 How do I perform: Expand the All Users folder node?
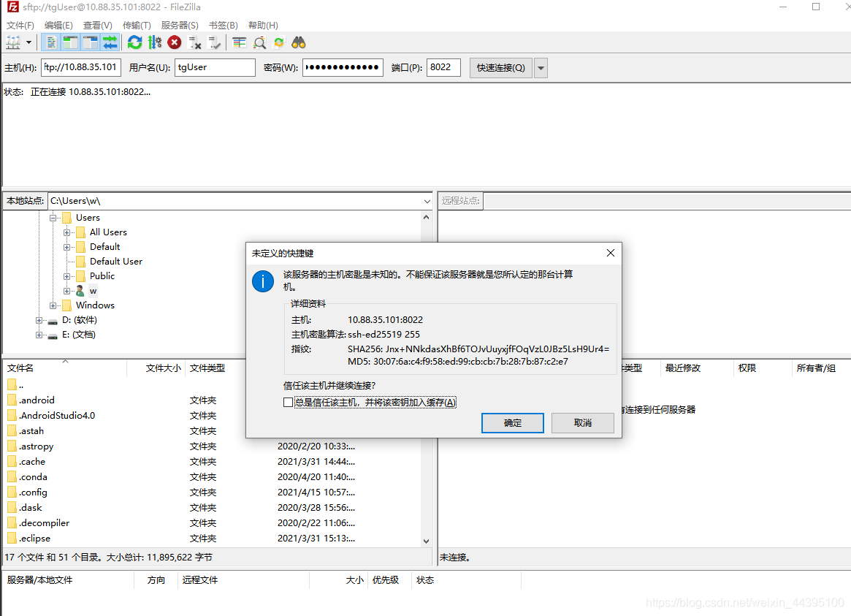(x=66, y=232)
